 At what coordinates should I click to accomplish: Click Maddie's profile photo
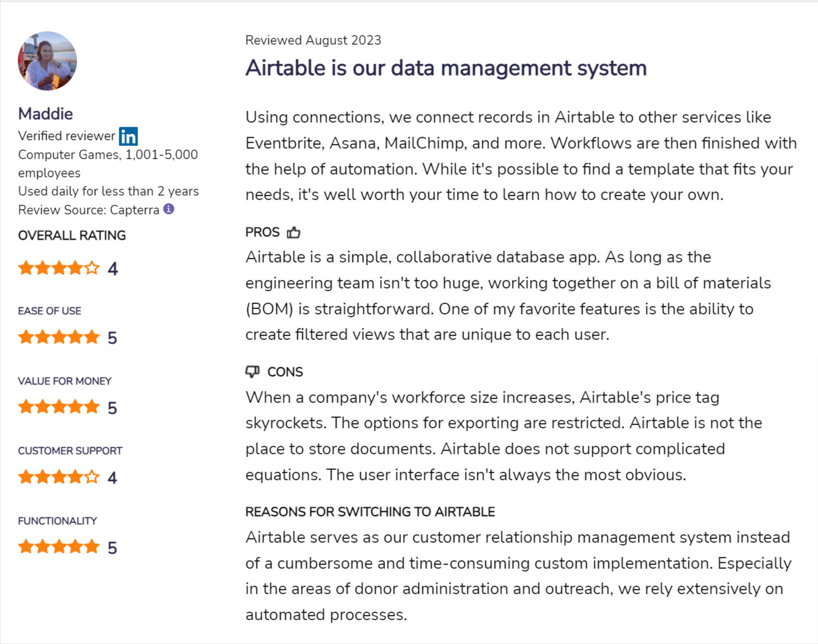(x=48, y=61)
